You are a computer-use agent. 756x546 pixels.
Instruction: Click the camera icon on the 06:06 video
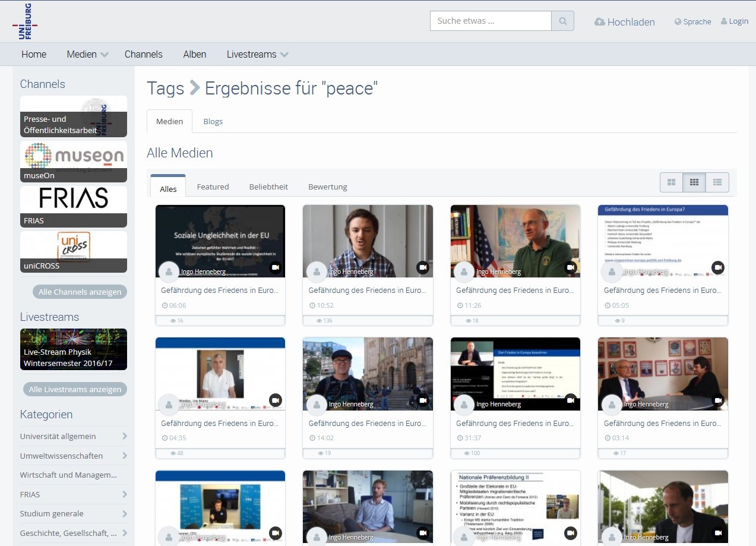pyautogui.click(x=276, y=267)
